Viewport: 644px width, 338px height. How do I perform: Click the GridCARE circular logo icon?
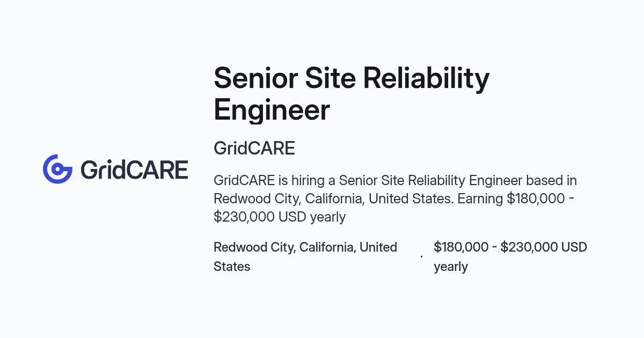click(57, 169)
